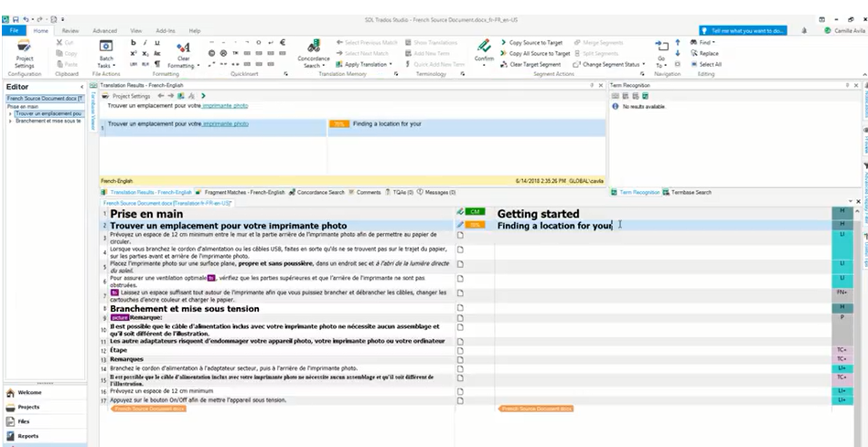
Task: Open the TQAs (0) tab
Action: [399, 193]
